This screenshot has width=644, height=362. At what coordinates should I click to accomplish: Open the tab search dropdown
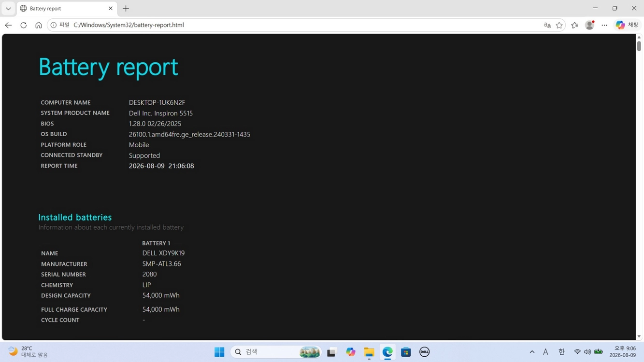pyautogui.click(x=8, y=8)
